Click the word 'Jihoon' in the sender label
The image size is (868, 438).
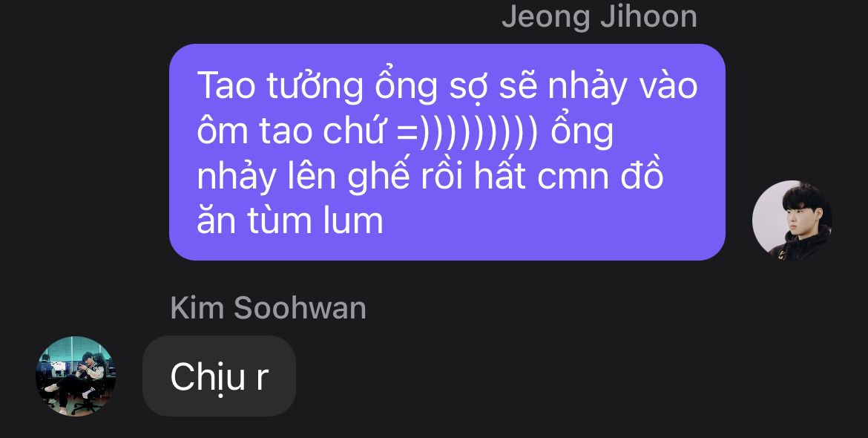click(x=649, y=16)
